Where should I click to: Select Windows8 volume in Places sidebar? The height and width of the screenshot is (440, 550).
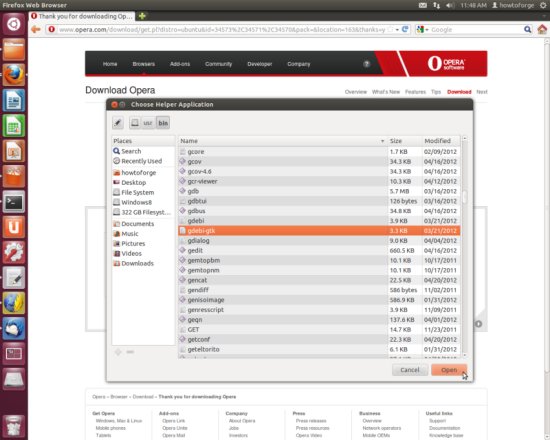pos(143,202)
